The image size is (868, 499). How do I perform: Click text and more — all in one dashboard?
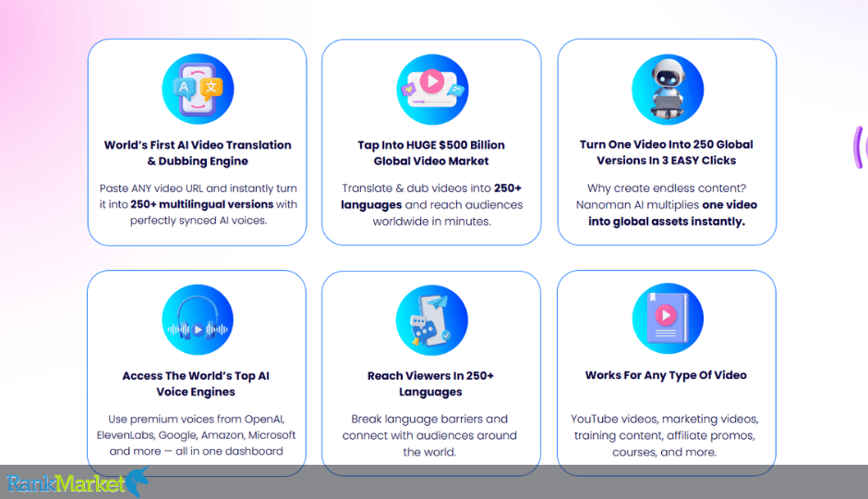tap(196, 451)
